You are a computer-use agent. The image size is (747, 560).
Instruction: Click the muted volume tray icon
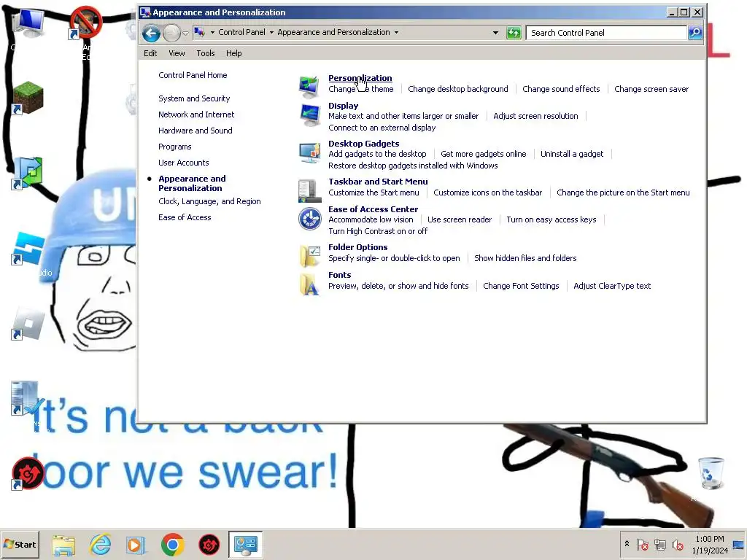(x=677, y=544)
